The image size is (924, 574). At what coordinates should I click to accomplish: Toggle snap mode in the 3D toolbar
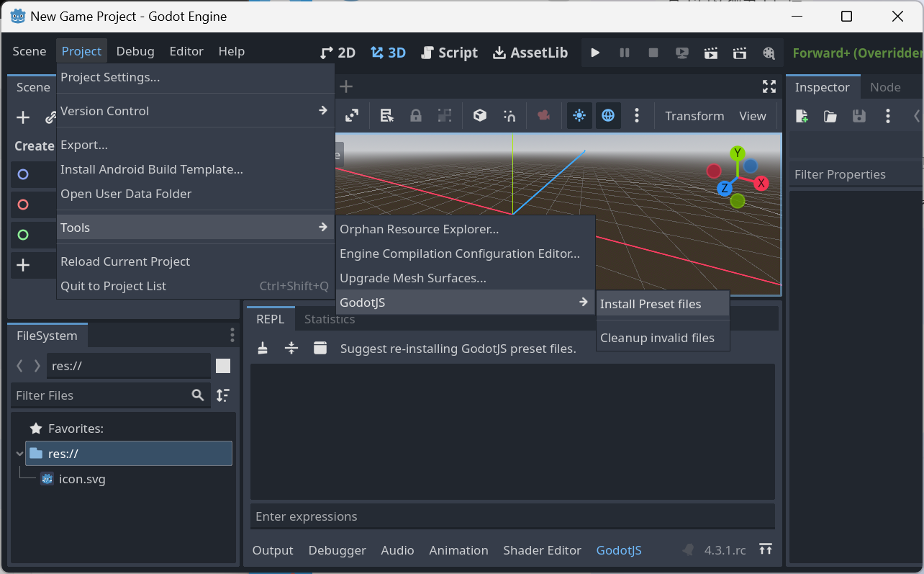(x=509, y=115)
